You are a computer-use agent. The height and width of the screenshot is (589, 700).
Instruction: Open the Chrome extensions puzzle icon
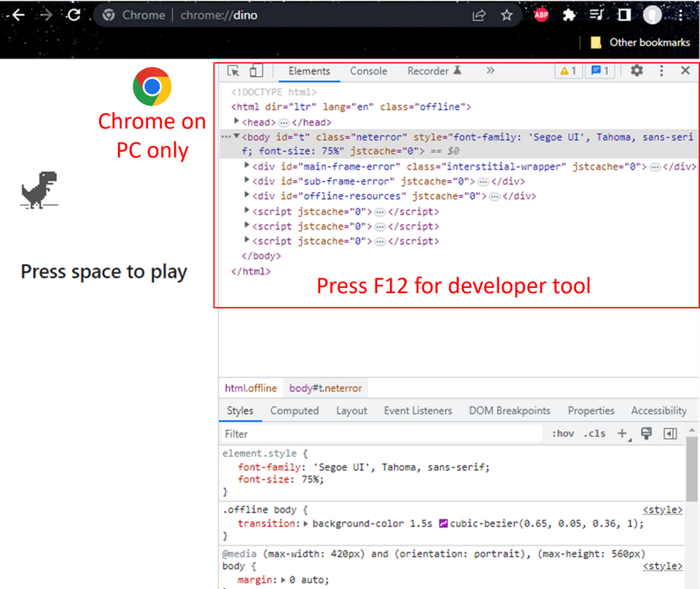click(569, 15)
